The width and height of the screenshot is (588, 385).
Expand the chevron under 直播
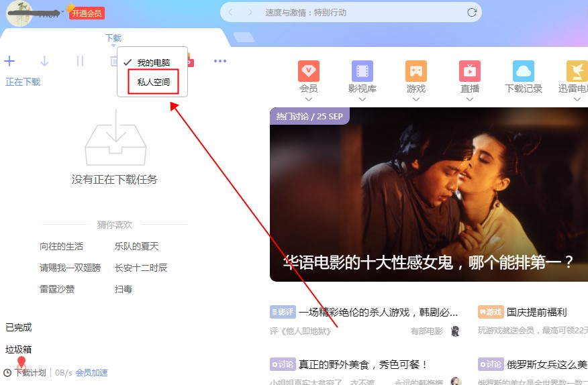point(470,99)
